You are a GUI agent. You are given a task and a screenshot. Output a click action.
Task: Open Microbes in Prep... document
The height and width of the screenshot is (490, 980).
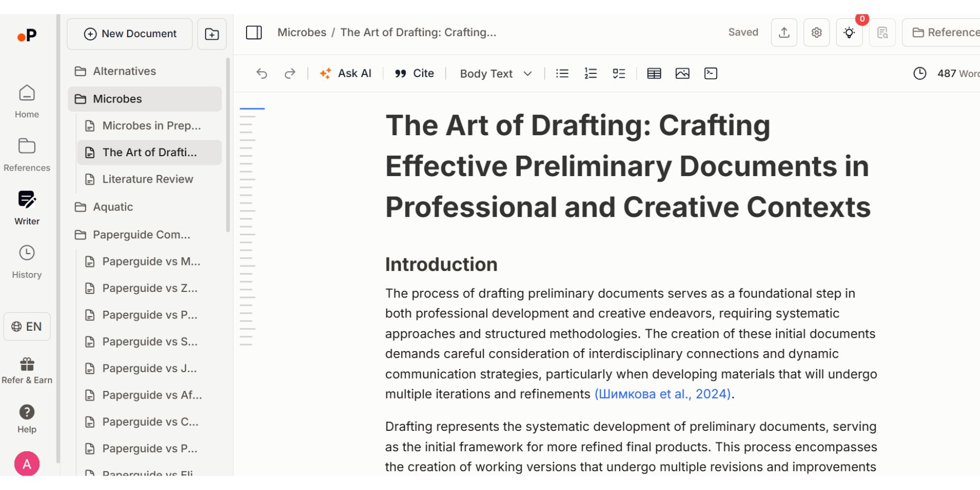[150, 126]
